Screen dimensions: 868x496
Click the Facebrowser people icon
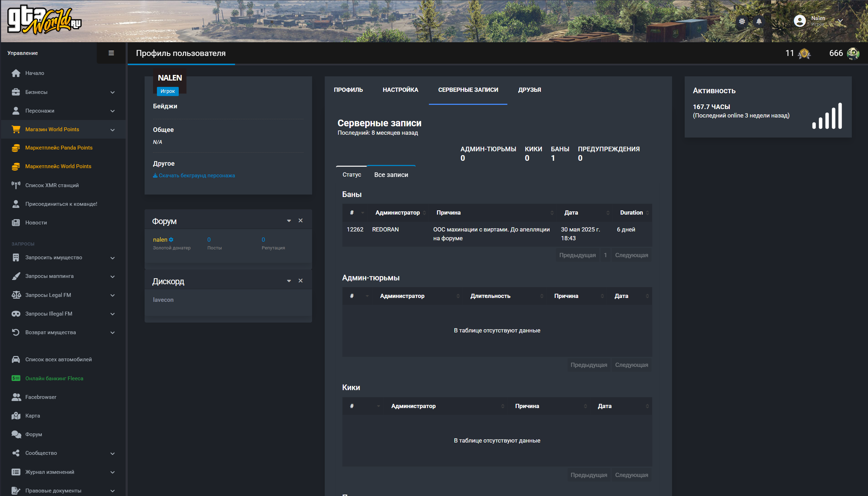[x=16, y=397]
